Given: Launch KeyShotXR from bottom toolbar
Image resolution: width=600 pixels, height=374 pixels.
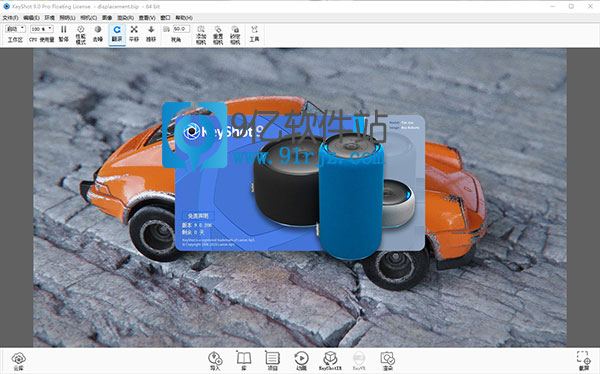Looking at the screenshot, I should click(x=330, y=361).
